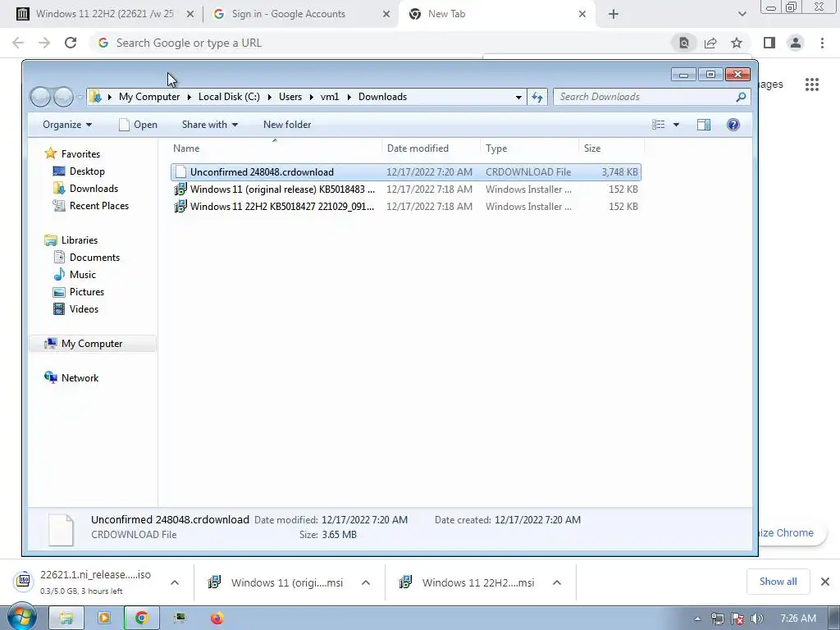
Task: Refresh the Downloads folder view
Action: point(537,97)
